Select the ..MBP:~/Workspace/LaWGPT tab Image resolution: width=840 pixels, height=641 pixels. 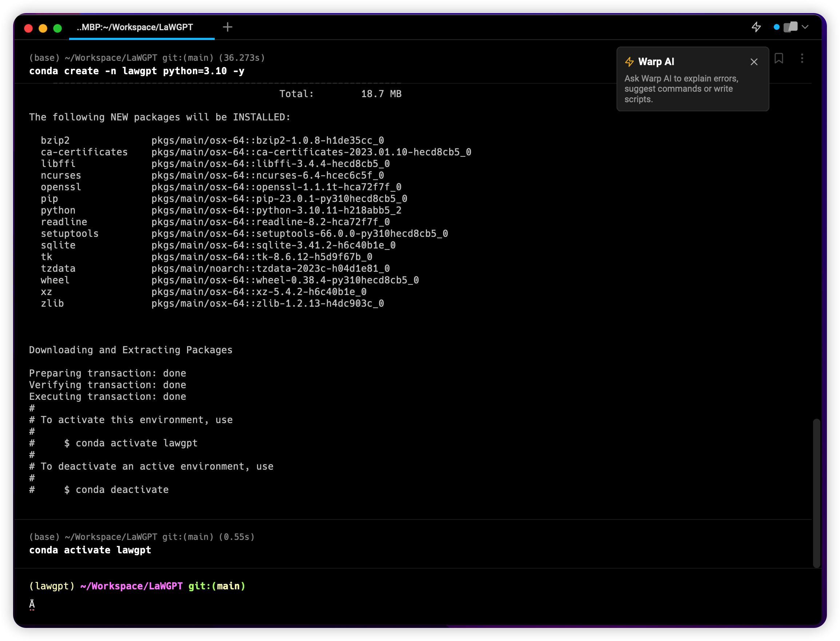point(135,27)
